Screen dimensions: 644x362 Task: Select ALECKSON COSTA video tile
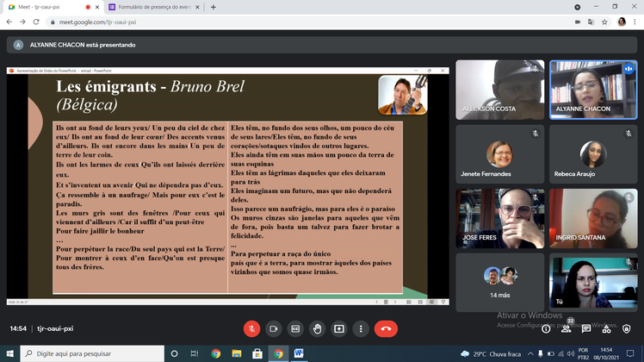(x=500, y=90)
